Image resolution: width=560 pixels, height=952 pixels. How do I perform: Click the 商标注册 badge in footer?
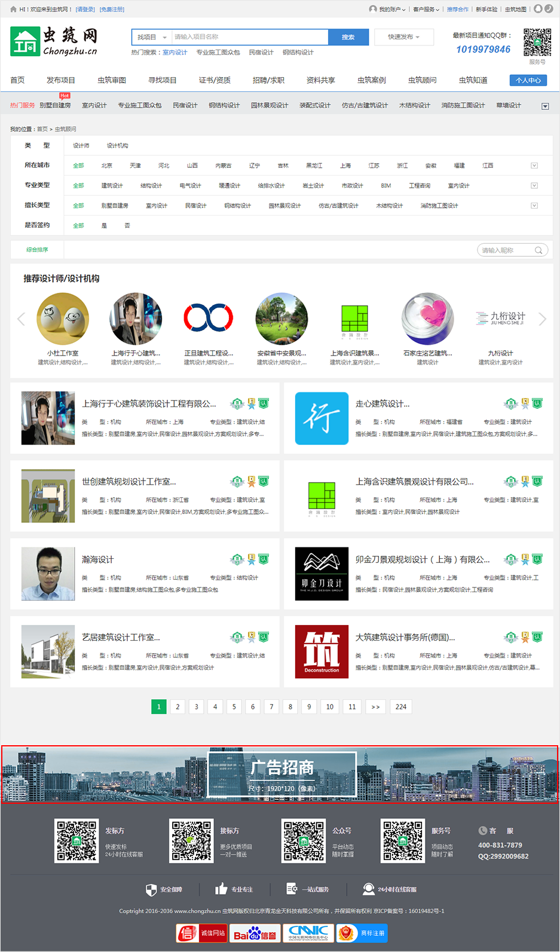point(362,933)
